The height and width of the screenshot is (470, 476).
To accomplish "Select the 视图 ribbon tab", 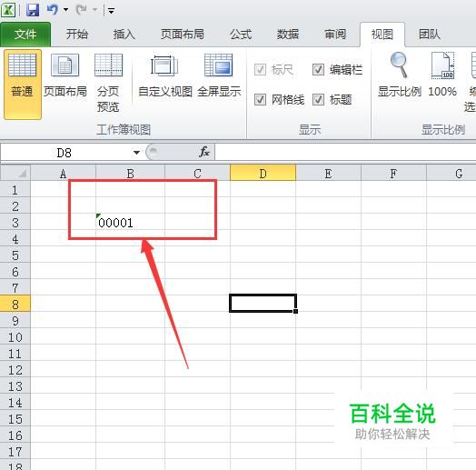I will pos(382,34).
